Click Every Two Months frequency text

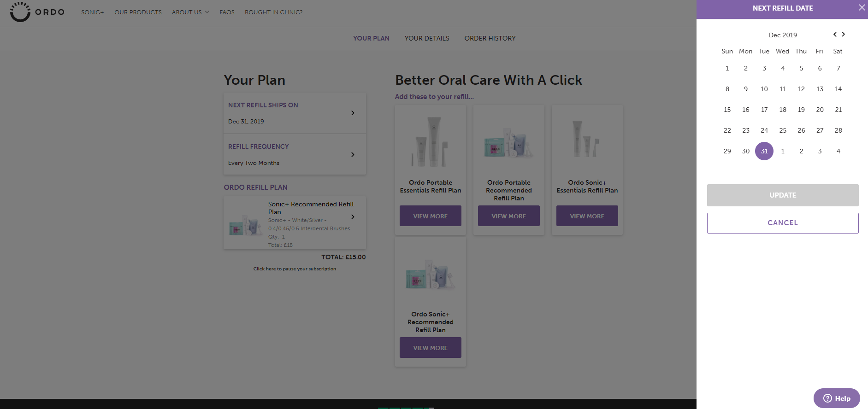coord(254,163)
